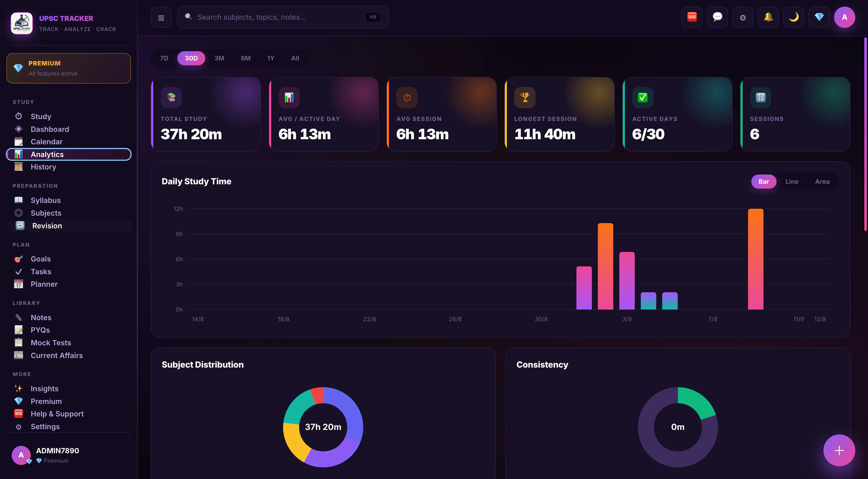Click the Help & Support SOS icon
The width and height of the screenshot is (868, 479).
[x=19, y=413]
